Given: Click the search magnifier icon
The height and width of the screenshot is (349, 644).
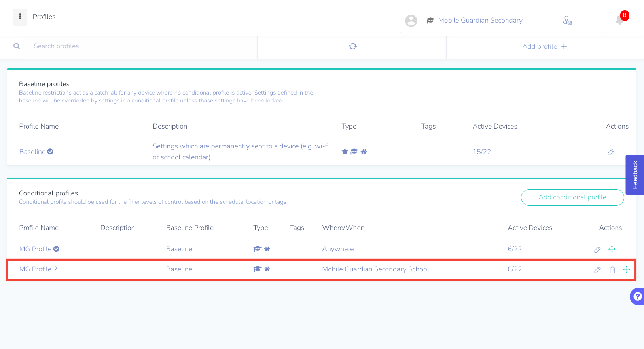Looking at the screenshot, I should tap(17, 46).
